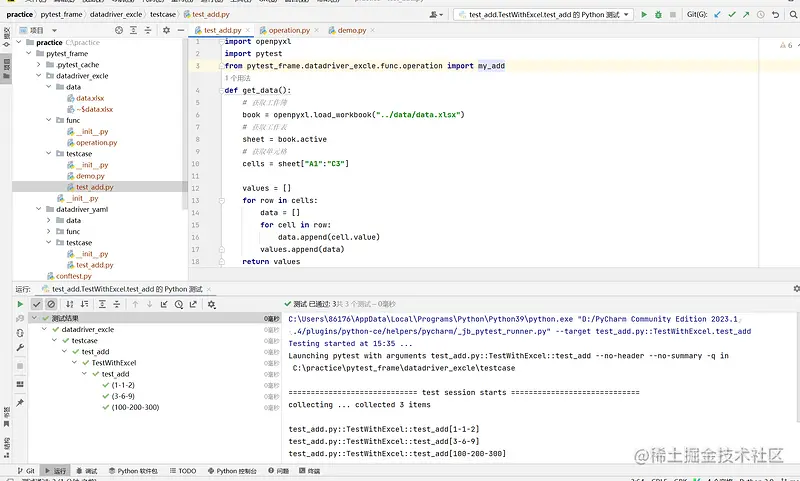Open user account dropdown in toolbar
Screen dimensions: 800x481
pos(436,15)
